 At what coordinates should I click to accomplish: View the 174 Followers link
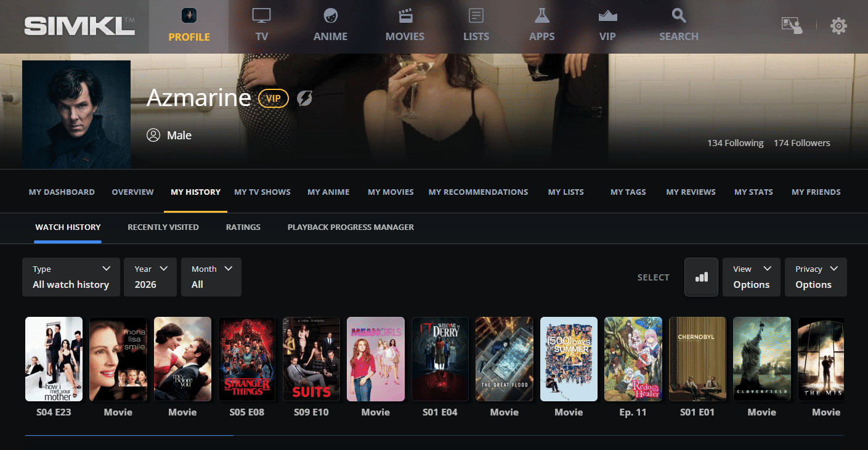(x=801, y=143)
